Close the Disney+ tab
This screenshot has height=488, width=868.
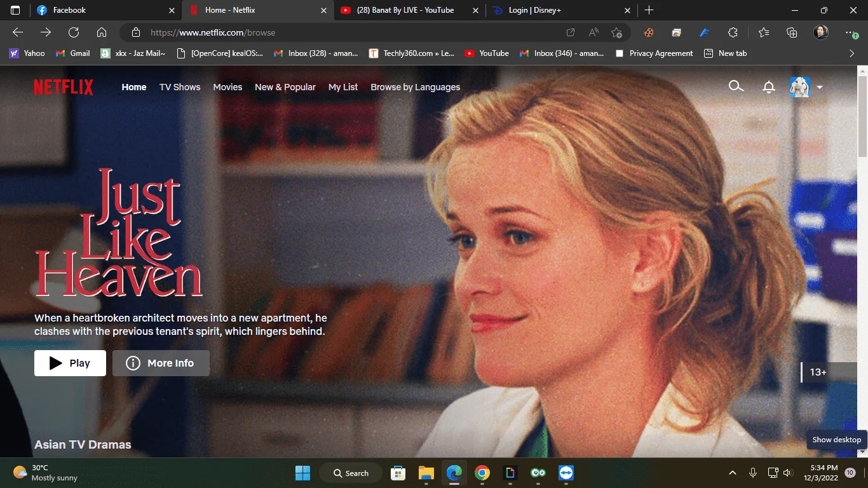628,10
